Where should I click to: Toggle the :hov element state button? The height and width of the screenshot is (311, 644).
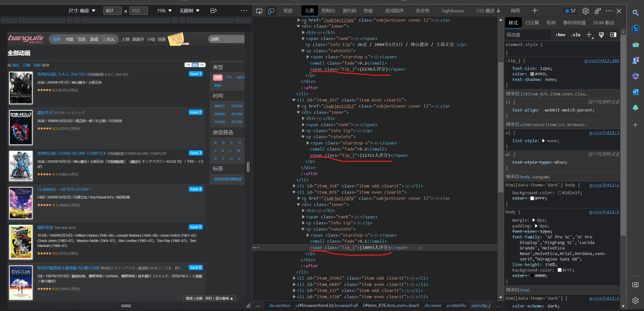[560, 35]
